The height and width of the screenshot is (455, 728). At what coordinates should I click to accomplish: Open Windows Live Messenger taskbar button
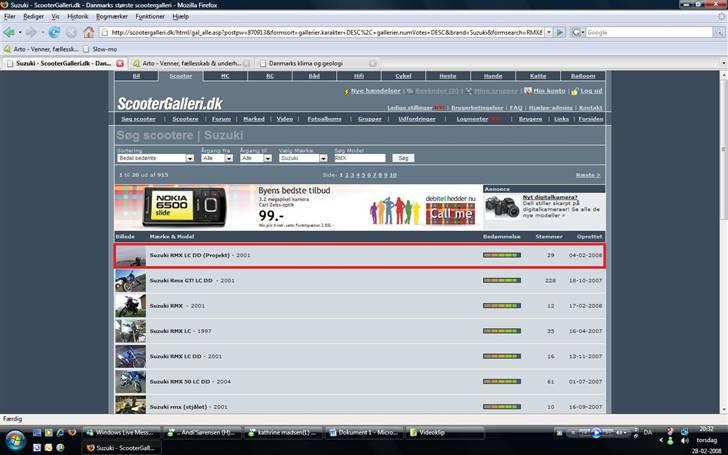(x=120, y=432)
